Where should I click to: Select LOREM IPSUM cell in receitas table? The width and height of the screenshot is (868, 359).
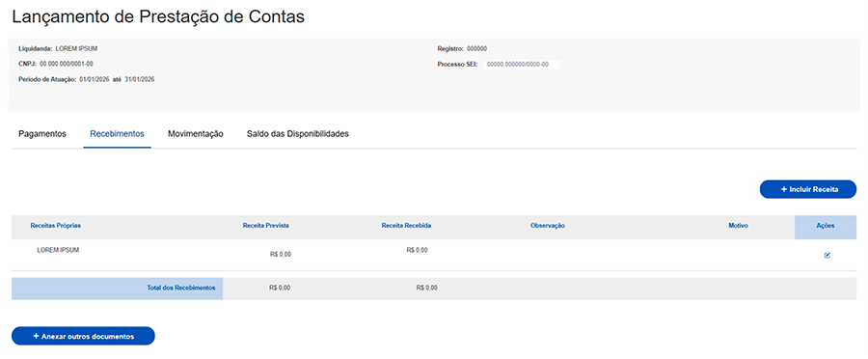[x=58, y=250]
